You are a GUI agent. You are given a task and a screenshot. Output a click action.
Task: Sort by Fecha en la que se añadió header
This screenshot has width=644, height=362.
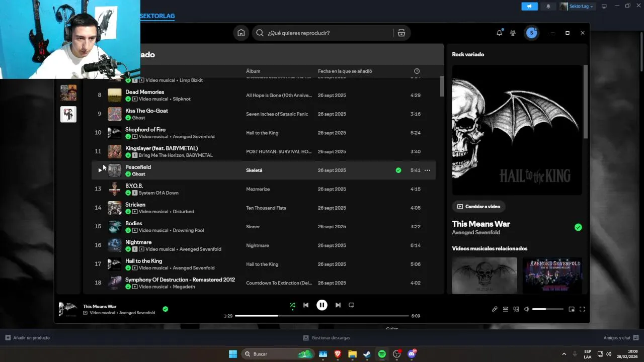pos(345,71)
